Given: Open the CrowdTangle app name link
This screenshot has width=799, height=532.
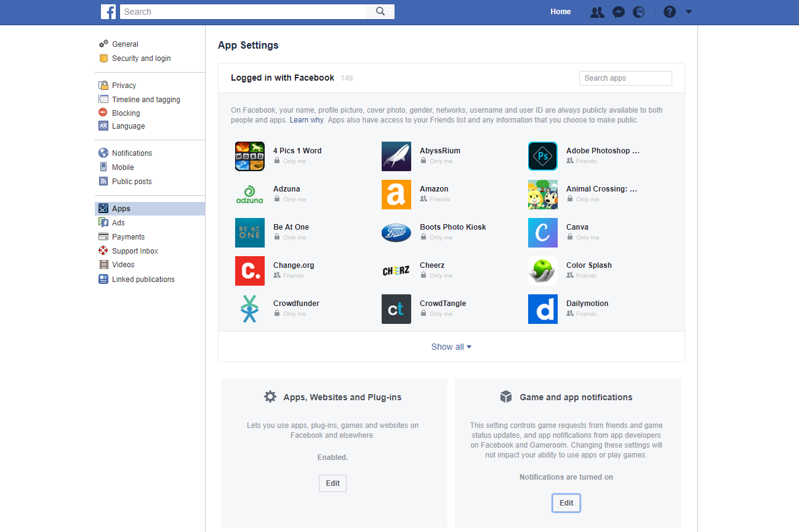Looking at the screenshot, I should [443, 304].
